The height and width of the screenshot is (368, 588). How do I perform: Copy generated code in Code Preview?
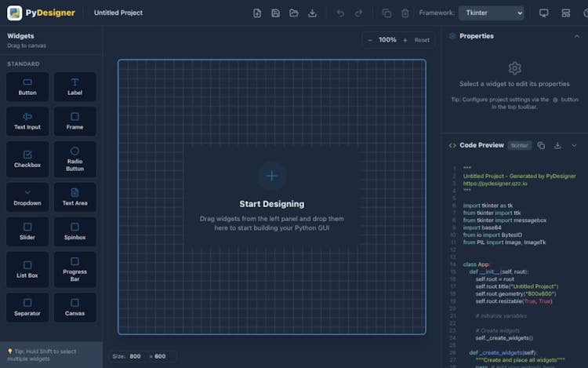click(x=541, y=145)
